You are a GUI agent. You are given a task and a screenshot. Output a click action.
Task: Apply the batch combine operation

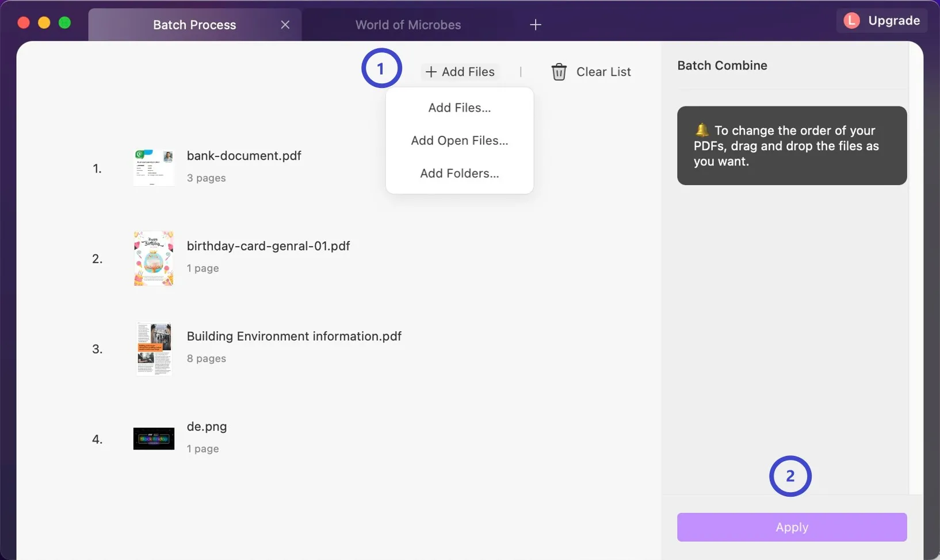tap(792, 527)
